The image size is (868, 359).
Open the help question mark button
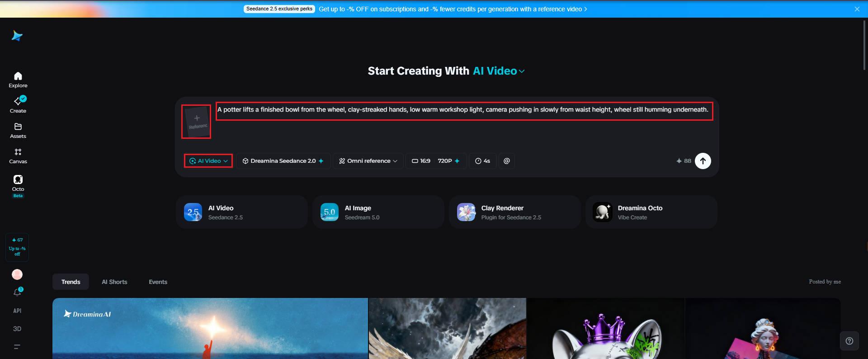click(x=849, y=341)
